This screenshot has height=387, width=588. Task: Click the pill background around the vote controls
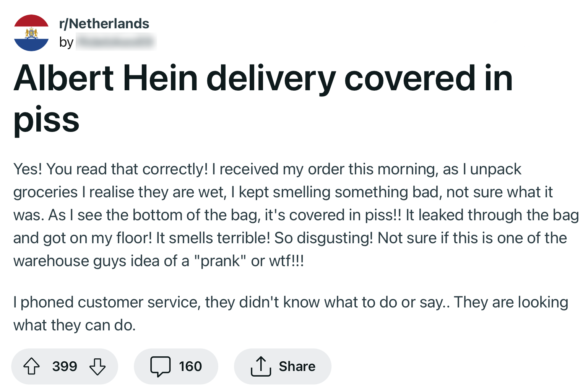click(64, 366)
